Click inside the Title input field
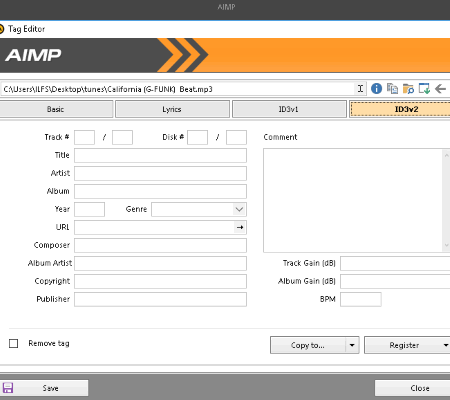450x400 pixels. point(160,155)
